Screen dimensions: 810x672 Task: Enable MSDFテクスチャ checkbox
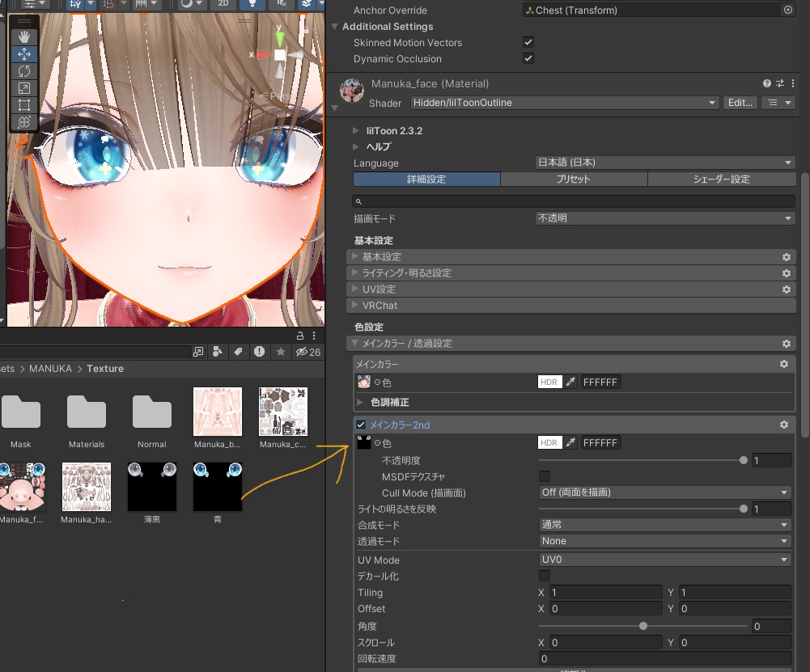point(545,475)
